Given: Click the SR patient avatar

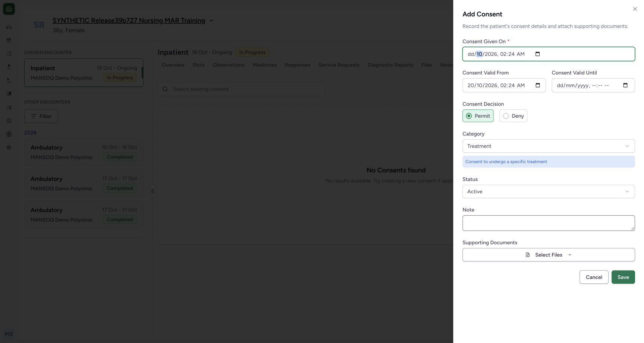Looking at the screenshot, I should point(39,25).
